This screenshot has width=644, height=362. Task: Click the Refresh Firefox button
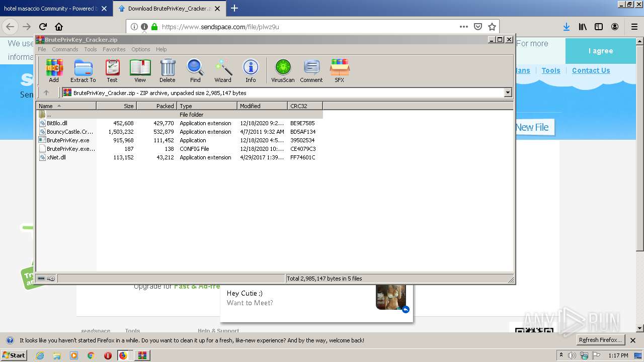click(x=601, y=340)
